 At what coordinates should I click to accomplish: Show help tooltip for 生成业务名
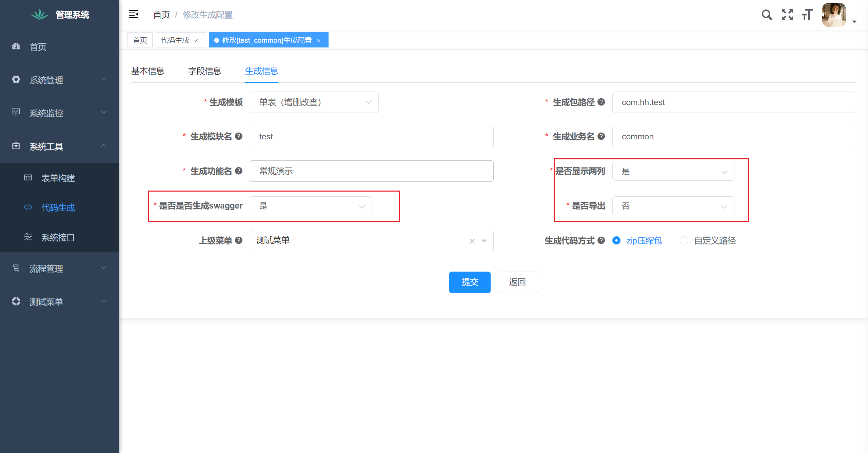tap(601, 136)
